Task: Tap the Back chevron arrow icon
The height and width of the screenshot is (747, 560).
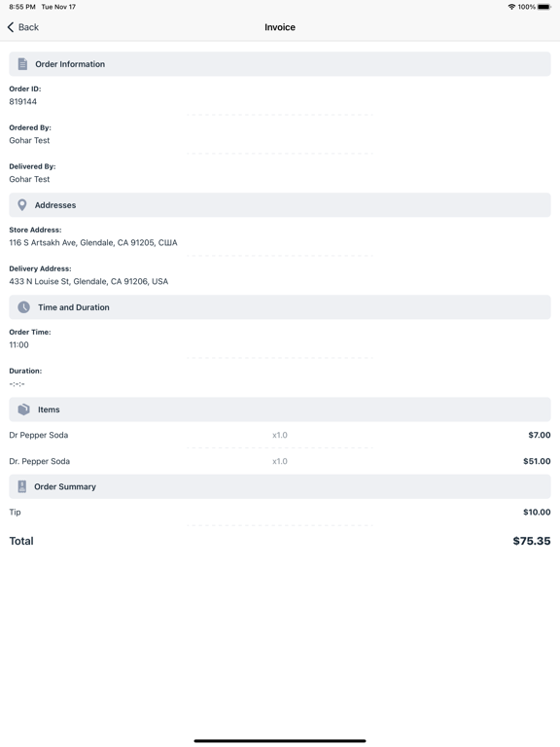Action: (11, 27)
